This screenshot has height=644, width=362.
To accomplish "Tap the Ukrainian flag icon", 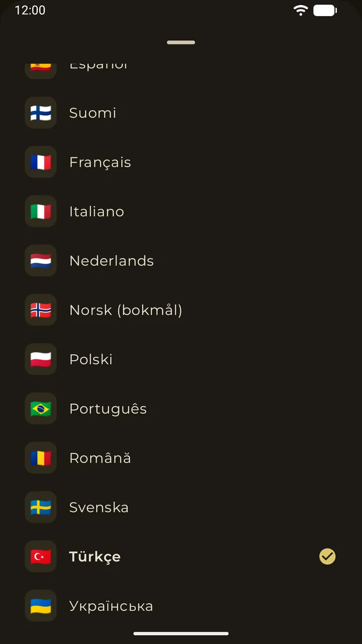I will 41,606.
